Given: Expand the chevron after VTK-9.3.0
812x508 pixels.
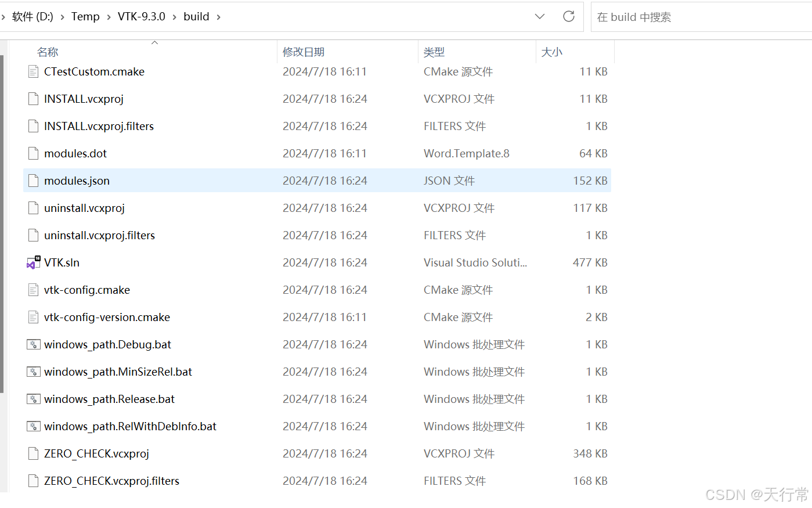Looking at the screenshot, I should tap(174, 17).
